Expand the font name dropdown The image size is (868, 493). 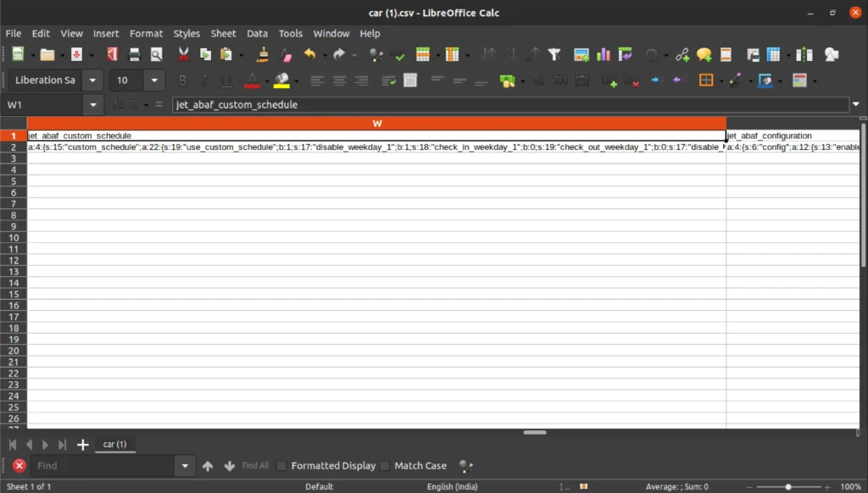click(x=93, y=80)
